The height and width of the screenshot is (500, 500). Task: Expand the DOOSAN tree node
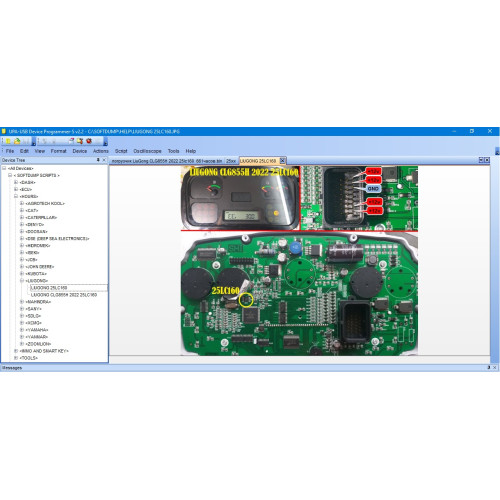click(x=22, y=231)
